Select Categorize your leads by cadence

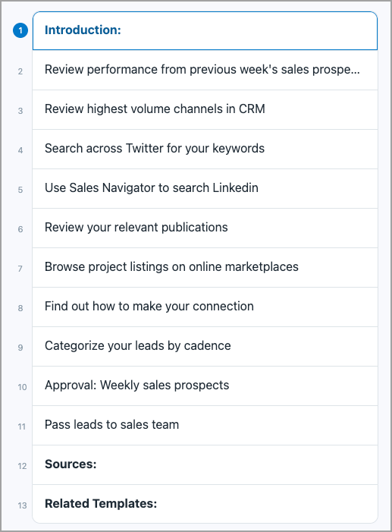(x=205, y=346)
